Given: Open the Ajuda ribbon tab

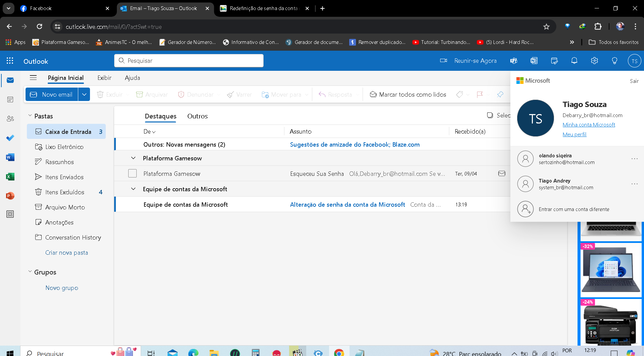Looking at the screenshot, I should [132, 78].
